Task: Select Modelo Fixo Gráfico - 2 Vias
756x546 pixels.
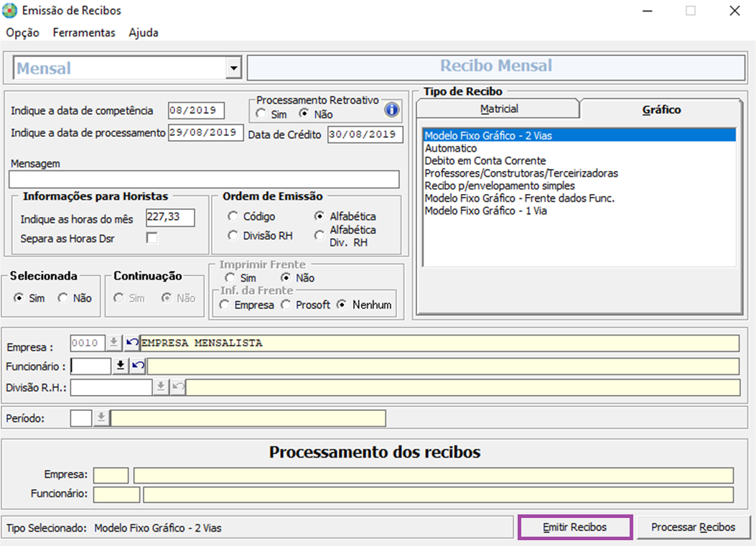Action: click(x=579, y=136)
